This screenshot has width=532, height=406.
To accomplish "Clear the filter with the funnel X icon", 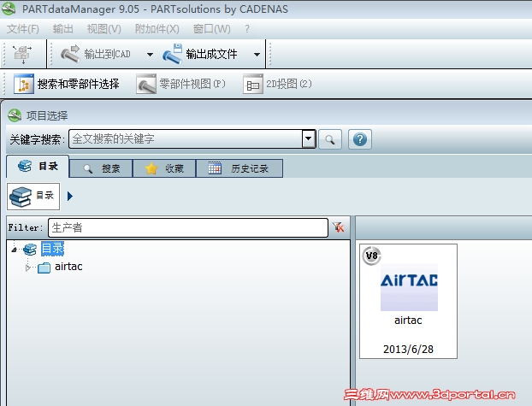I will click(x=338, y=227).
